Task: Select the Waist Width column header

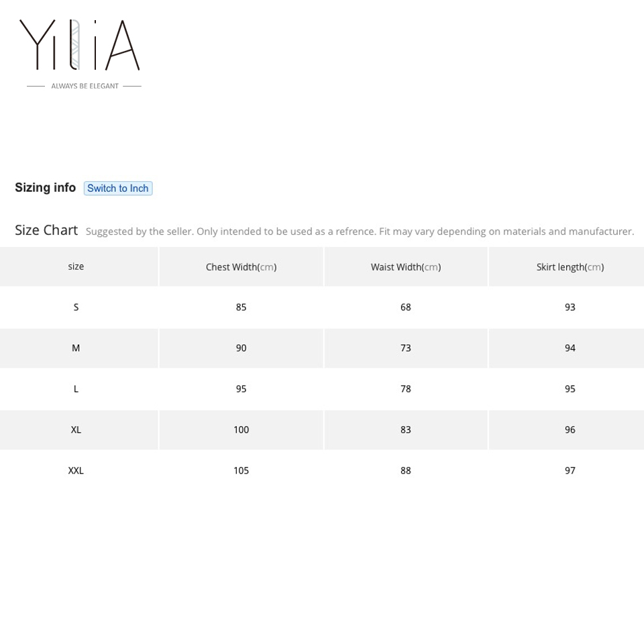Action: point(405,267)
